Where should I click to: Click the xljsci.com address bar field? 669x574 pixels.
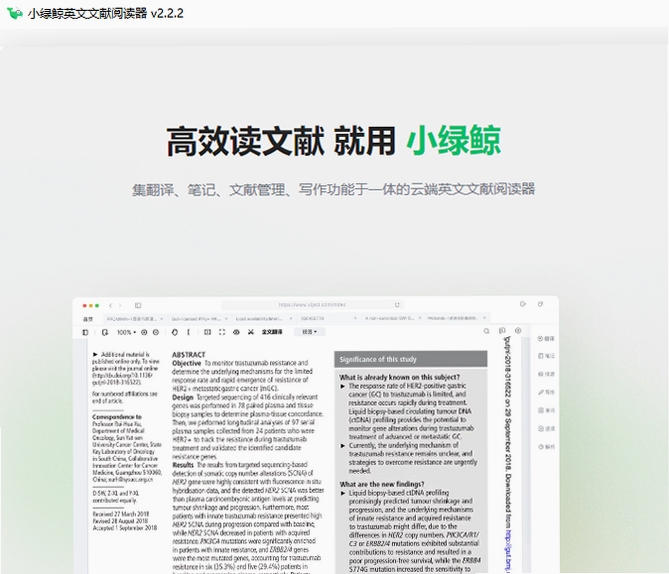click(x=312, y=305)
